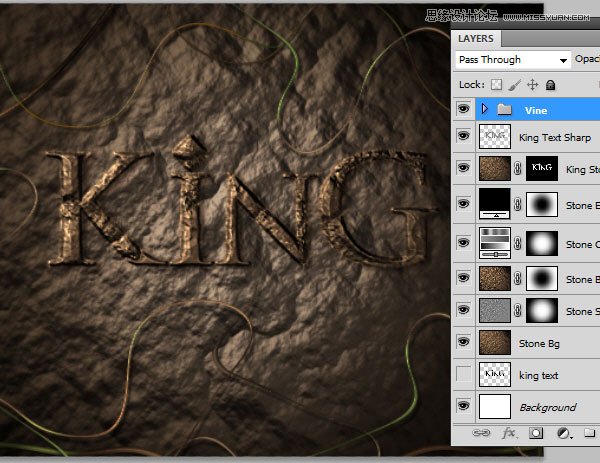The width and height of the screenshot is (600, 463).
Task: Switch to the LAYERS tab
Action: (x=476, y=39)
